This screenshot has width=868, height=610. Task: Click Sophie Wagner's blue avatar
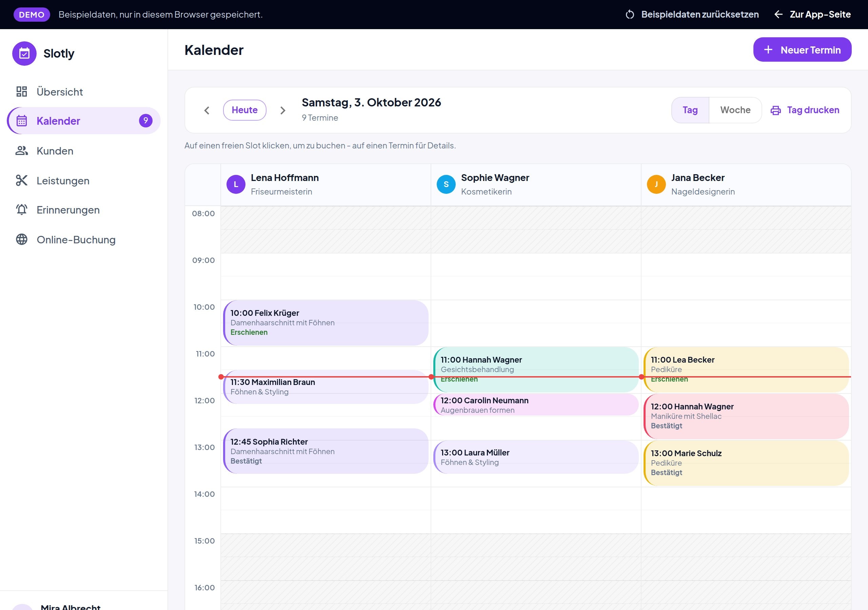[x=446, y=184]
